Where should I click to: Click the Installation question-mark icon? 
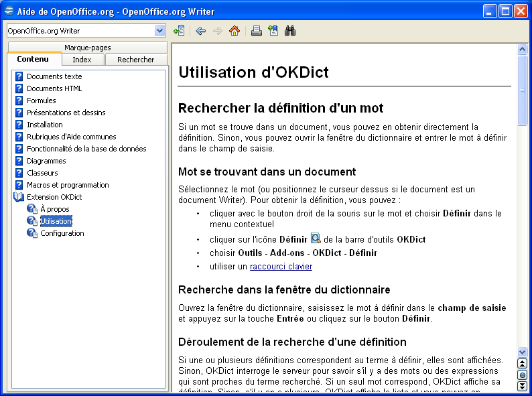coord(19,125)
